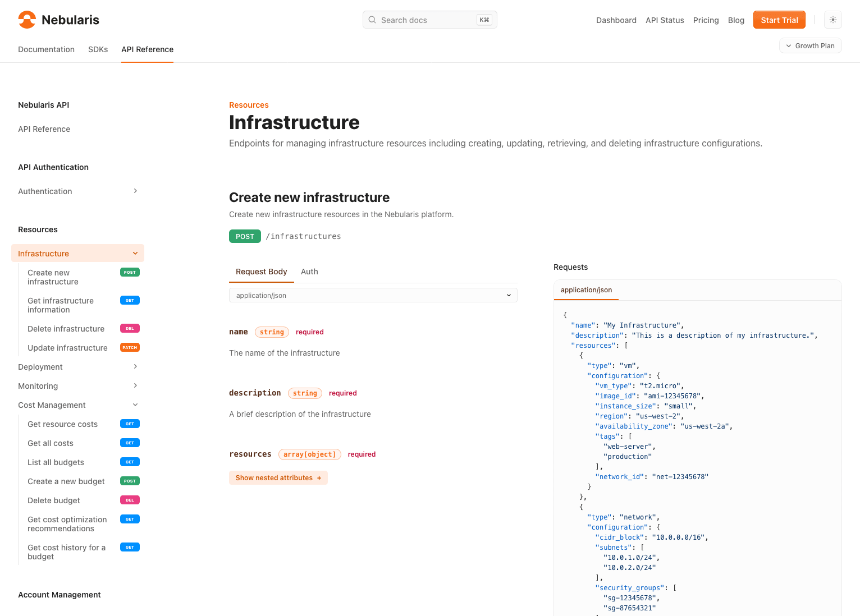Click the array[object] type badge
The height and width of the screenshot is (616, 860).
click(x=309, y=454)
